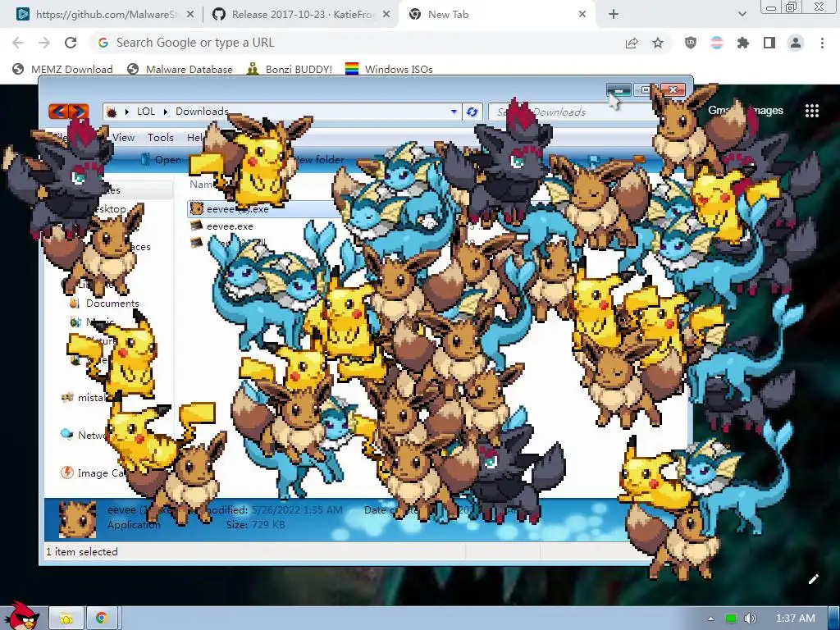Open the green tray status icon
Screen dimensions: 840x630
731,619
